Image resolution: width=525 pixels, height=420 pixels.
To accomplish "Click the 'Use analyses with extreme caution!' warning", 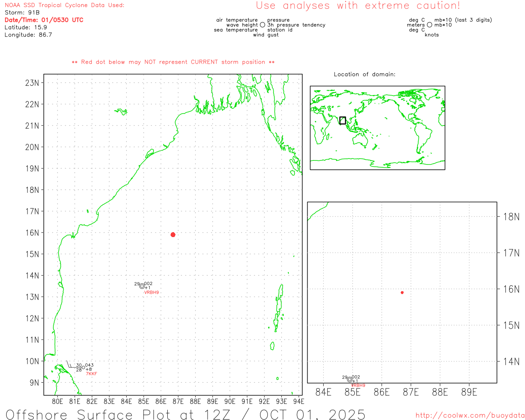I will tap(358, 6).
